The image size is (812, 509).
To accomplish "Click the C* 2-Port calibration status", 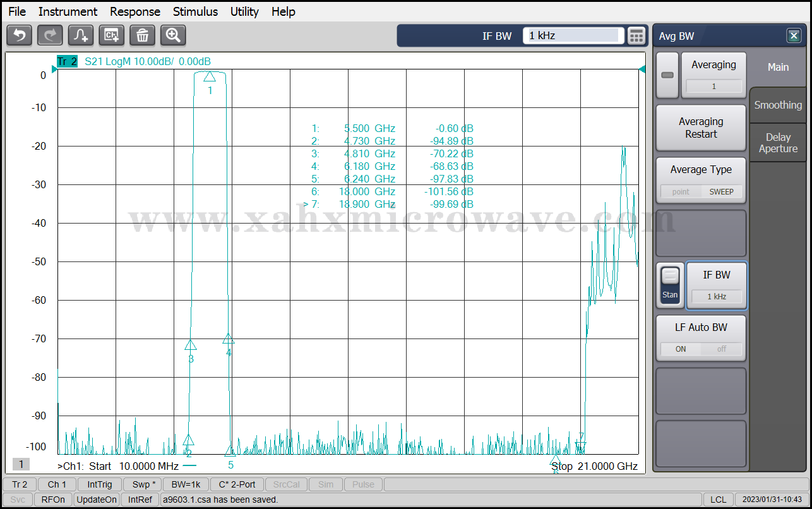I will [x=237, y=484].
